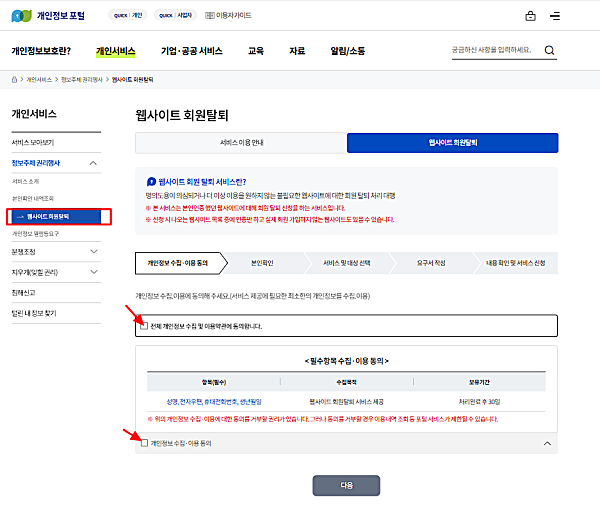
Task: Open the hamburger menu icon
Action: pyautogui.click(x=555, y=16)
